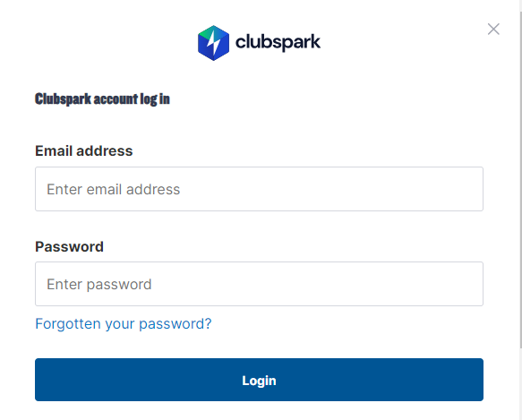
Task: Focus the Enter password field
Action: coord(259,284)
